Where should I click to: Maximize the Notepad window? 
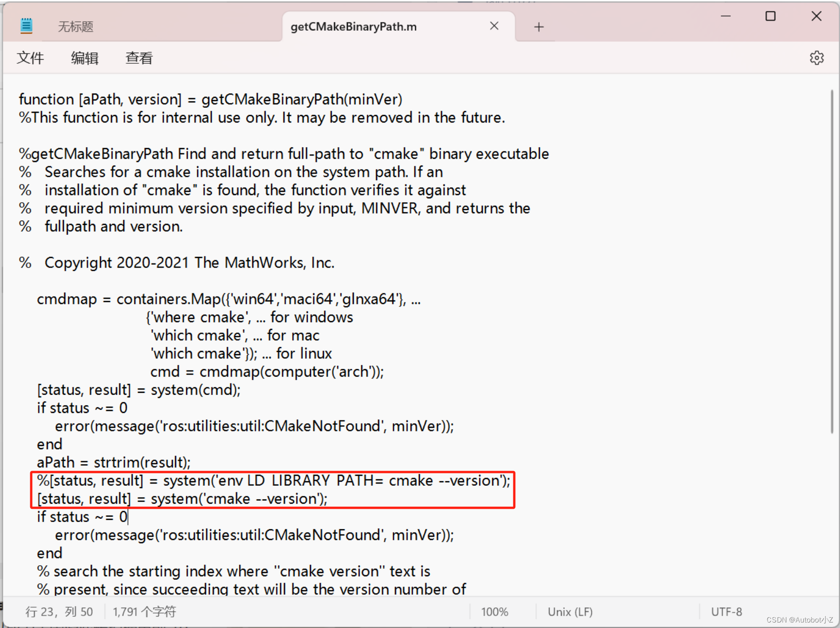coord(771,17)
